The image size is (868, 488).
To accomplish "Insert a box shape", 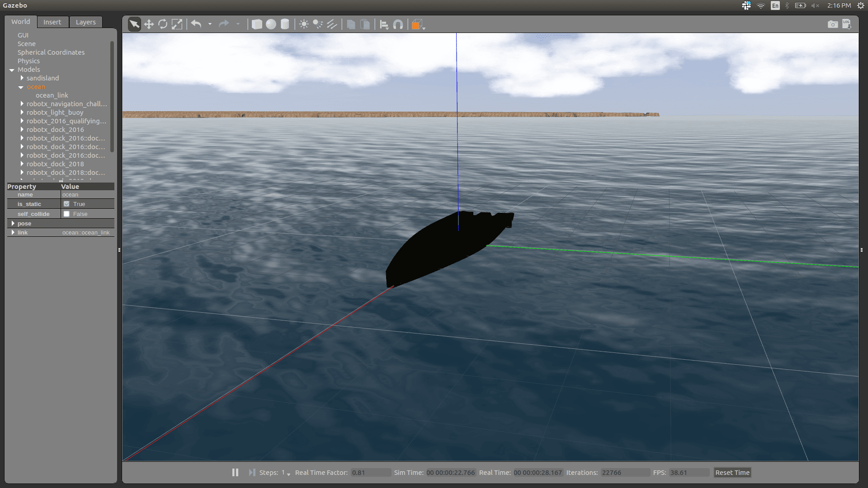I will click(257, 24).
